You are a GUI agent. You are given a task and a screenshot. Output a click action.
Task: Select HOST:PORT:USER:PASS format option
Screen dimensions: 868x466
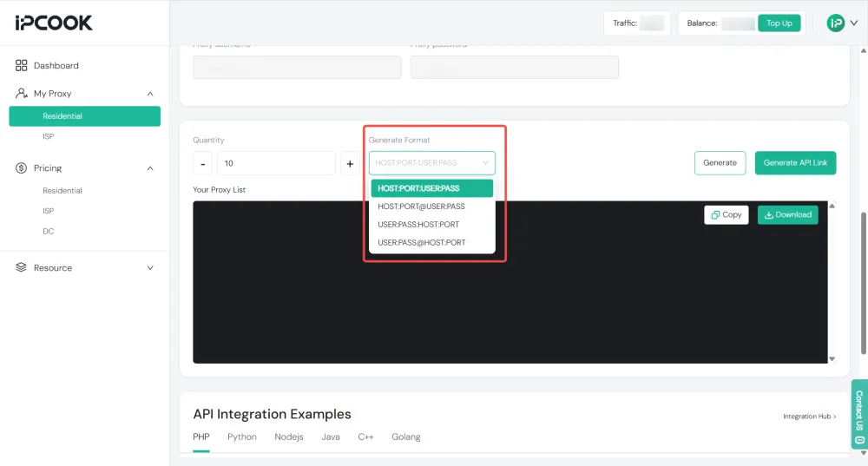point(431,188)
